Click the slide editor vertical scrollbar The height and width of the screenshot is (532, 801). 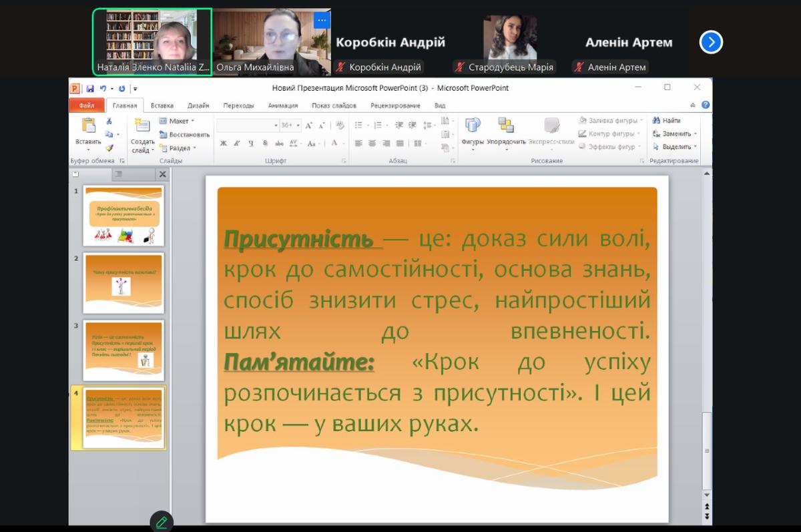pos(707,334)
